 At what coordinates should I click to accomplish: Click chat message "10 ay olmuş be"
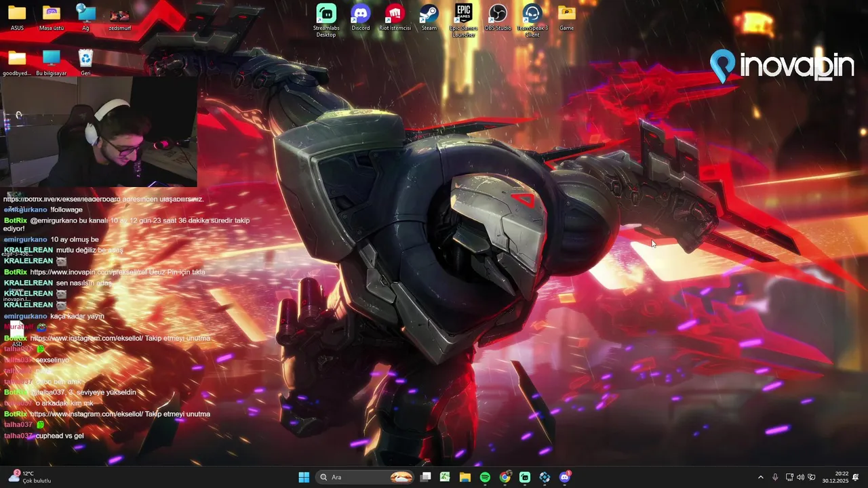pos(75,239)
